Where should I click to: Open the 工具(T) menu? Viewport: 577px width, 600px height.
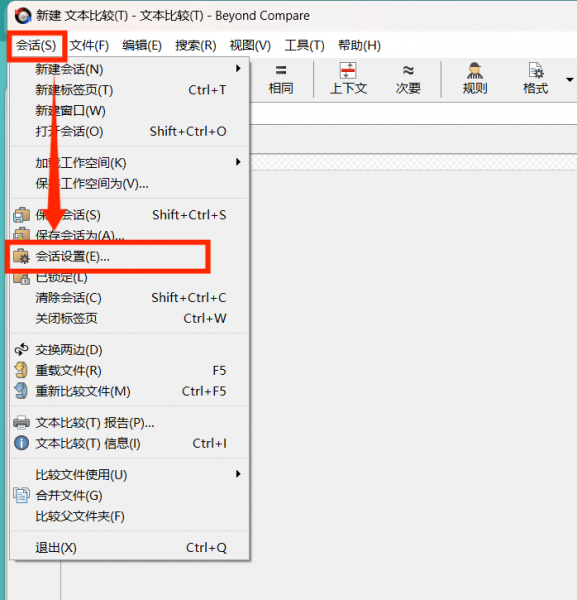point(304,46)
